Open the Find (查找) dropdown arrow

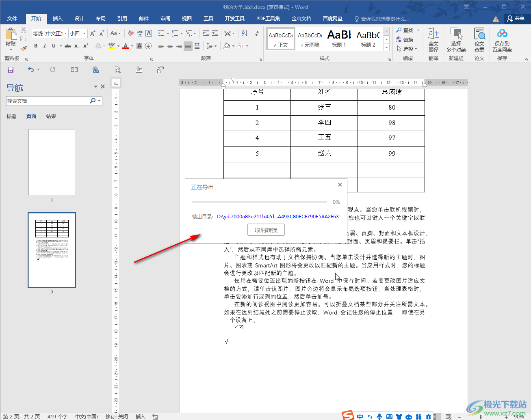[x=418, y=30]
